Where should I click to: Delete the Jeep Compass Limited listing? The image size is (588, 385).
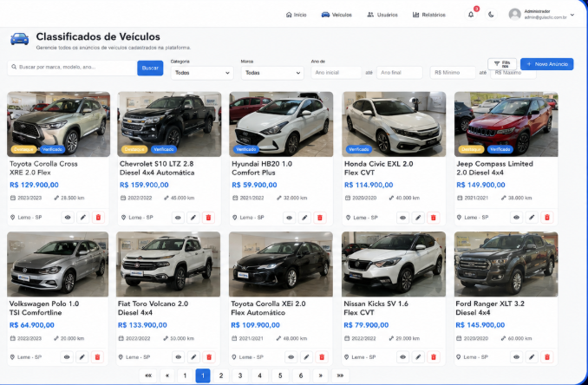tap(547, 218)
